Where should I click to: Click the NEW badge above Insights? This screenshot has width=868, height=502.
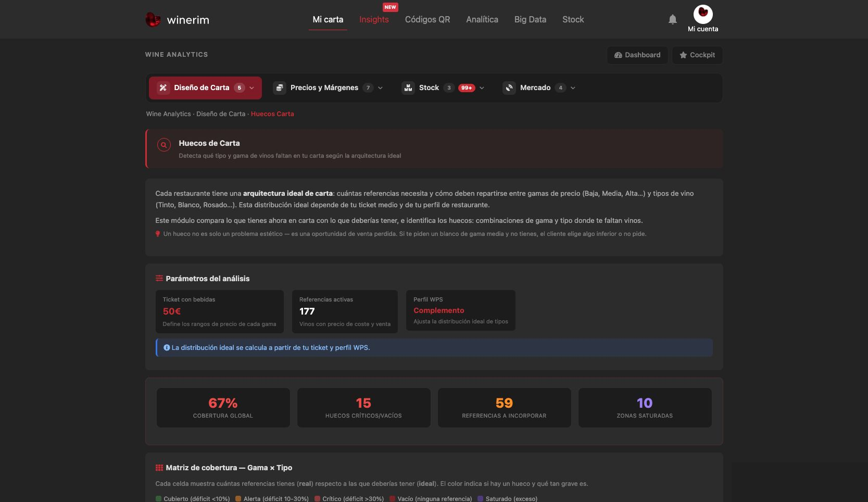[x=390, y=7]
